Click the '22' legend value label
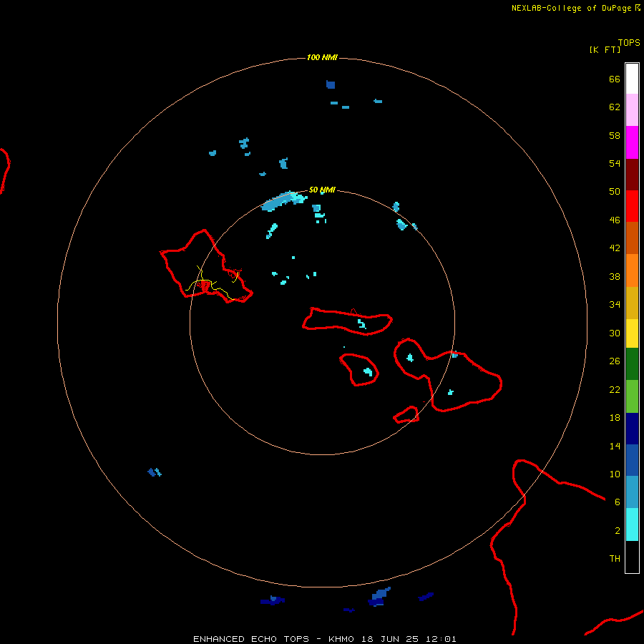644x644 pixels. [x=615, y=389]
